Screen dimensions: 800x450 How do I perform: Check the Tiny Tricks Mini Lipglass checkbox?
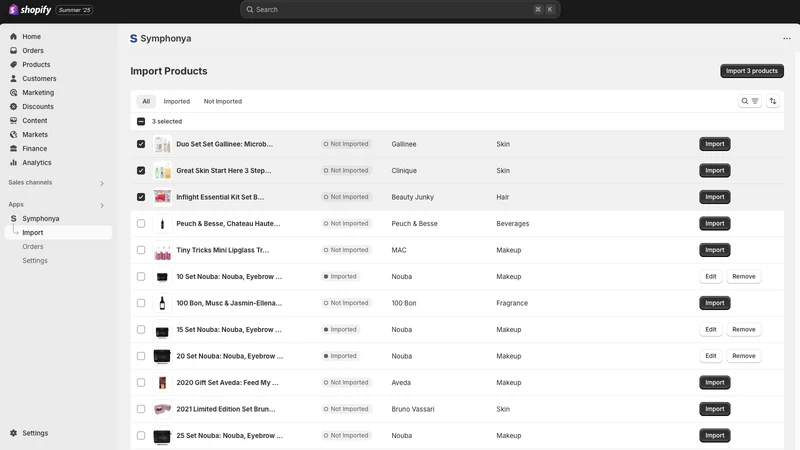[141, 250]
